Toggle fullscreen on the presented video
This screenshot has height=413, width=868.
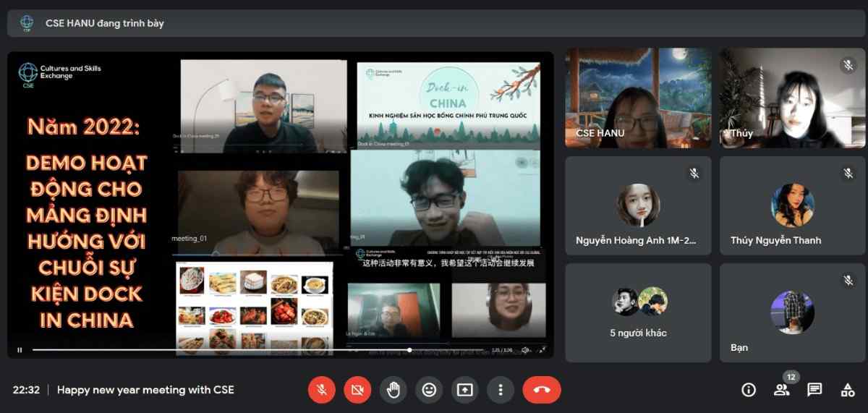click(x=542, y=350)
